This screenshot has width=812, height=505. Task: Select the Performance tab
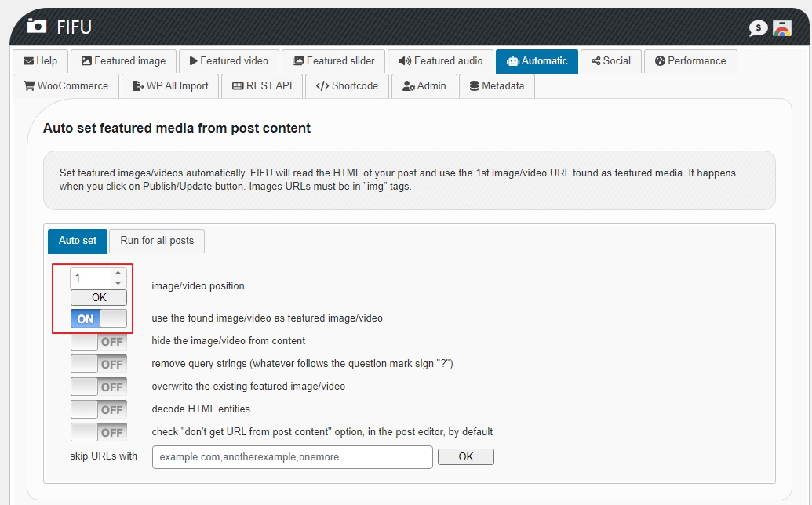point(690,61)
